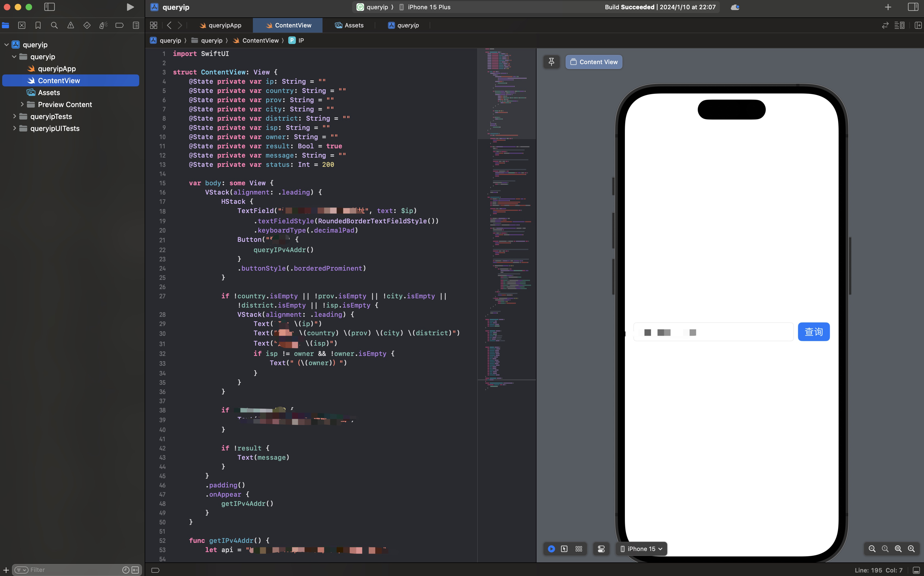
Task: Expand the Preview Content folder
Action: 22,104
